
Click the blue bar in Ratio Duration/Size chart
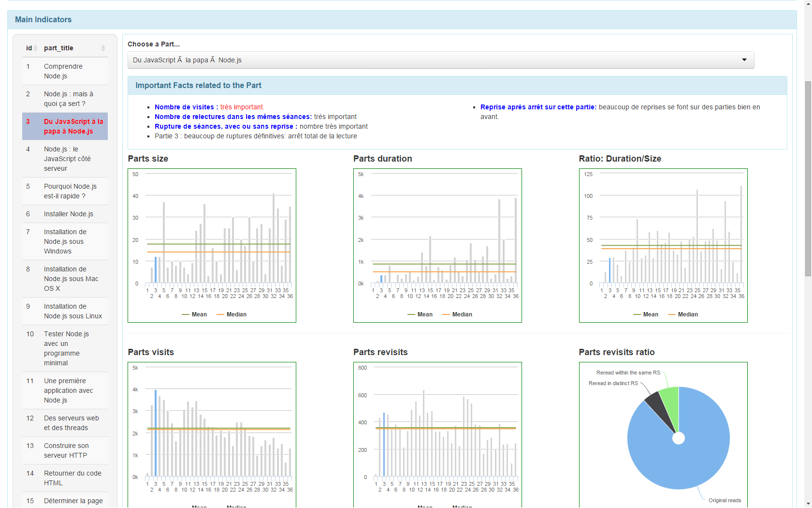click(x=609, y=270)
